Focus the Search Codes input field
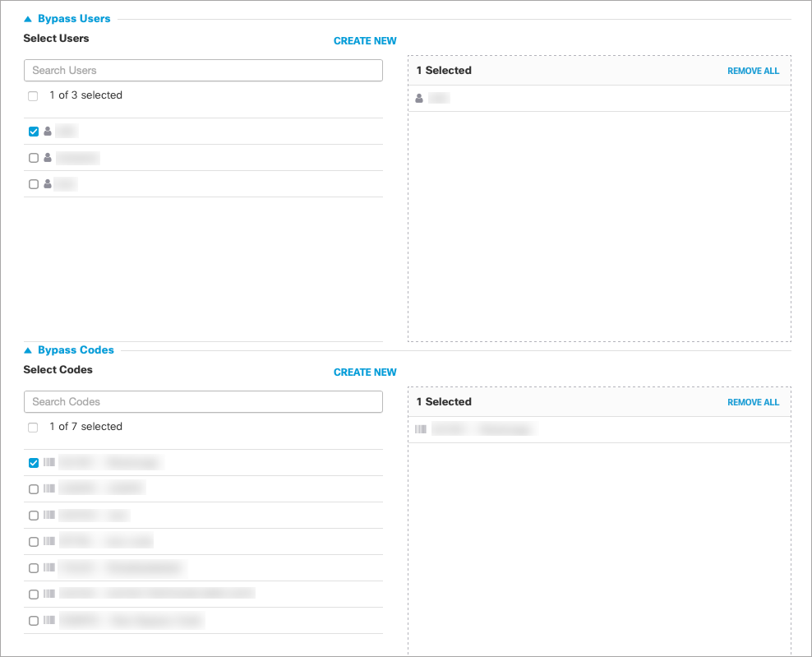This screenshot has width=812, height=657. (x=203, y=402)
